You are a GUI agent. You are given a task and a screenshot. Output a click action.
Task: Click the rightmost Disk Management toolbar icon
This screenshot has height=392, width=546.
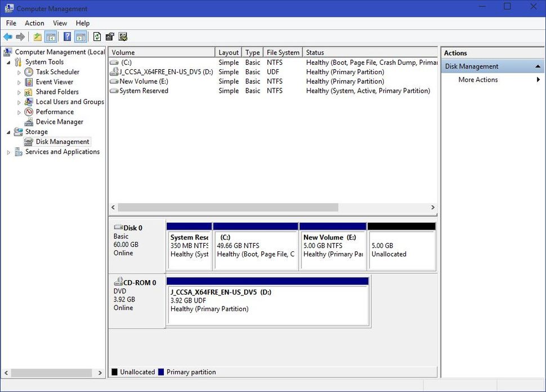coord(122,37)
